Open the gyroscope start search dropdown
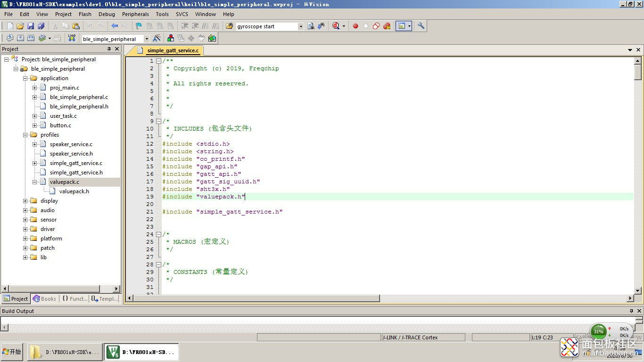Screen dimensions: 644x362 (x=301, y=26)
